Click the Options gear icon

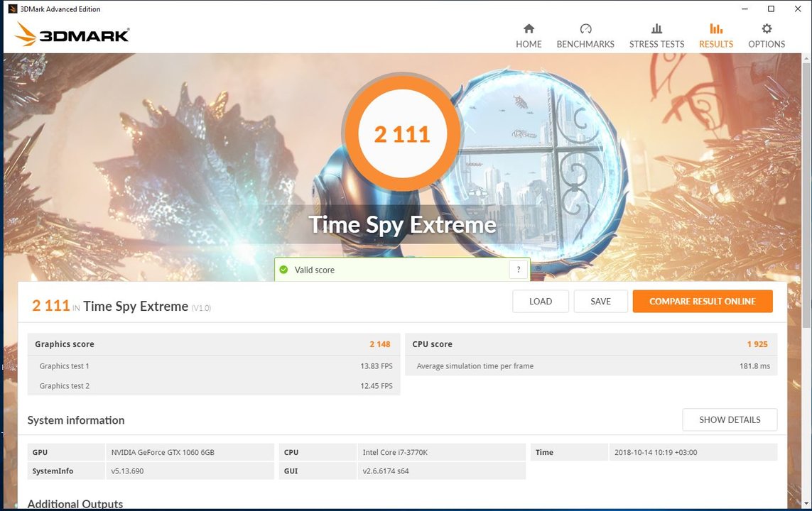767,28
